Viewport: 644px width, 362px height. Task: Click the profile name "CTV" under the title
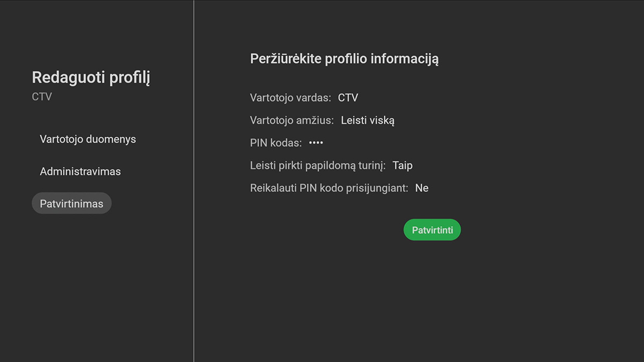41,97
